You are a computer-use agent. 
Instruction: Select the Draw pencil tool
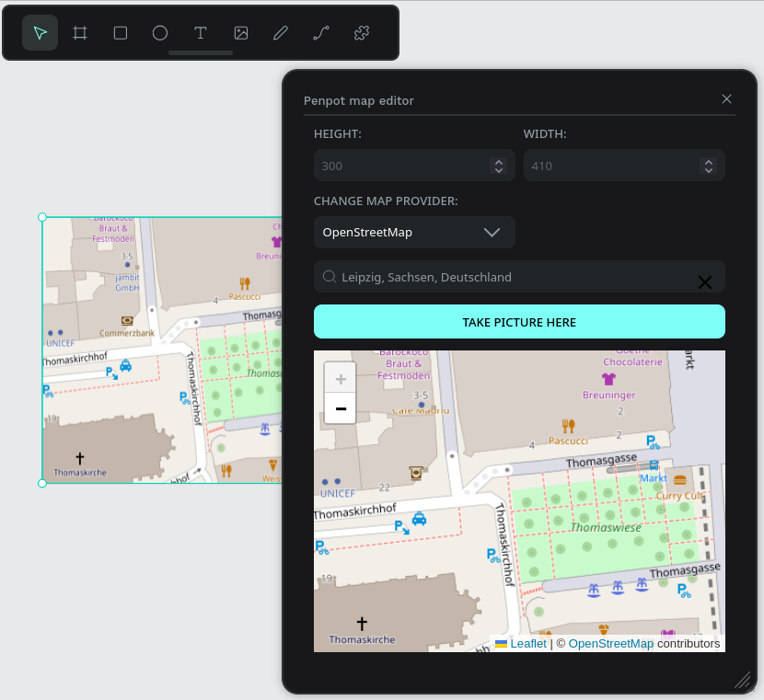pyautogui.click(x=281, y=33)
